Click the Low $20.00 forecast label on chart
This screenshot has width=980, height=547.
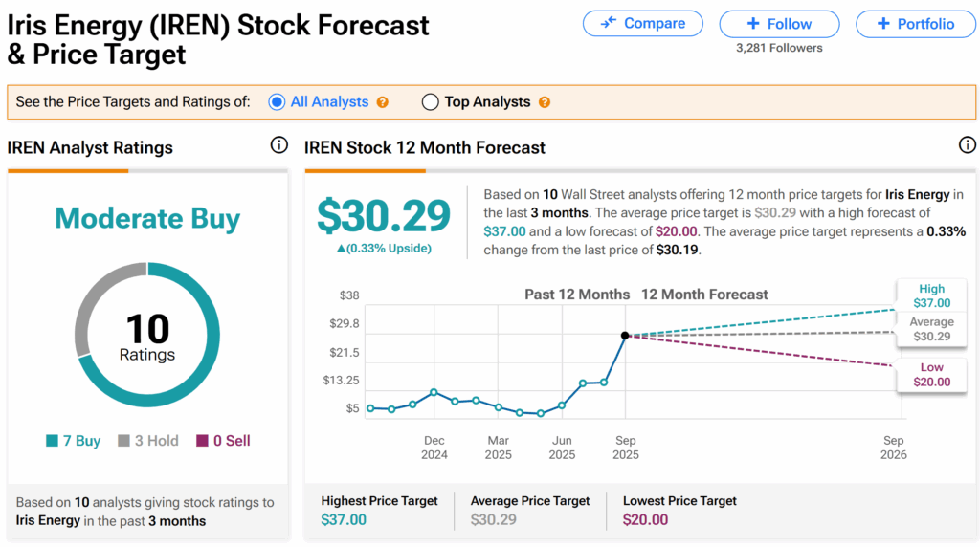coord(931,375)
